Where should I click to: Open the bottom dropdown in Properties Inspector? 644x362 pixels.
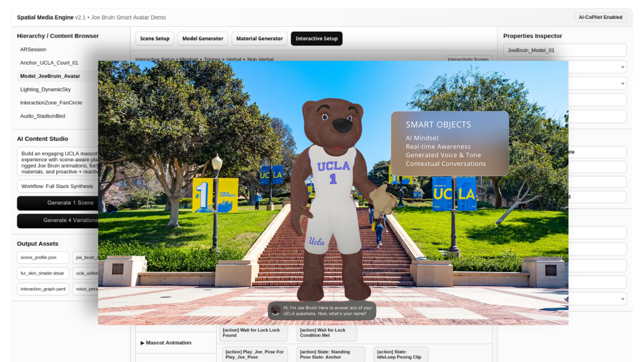pos(623,299)
